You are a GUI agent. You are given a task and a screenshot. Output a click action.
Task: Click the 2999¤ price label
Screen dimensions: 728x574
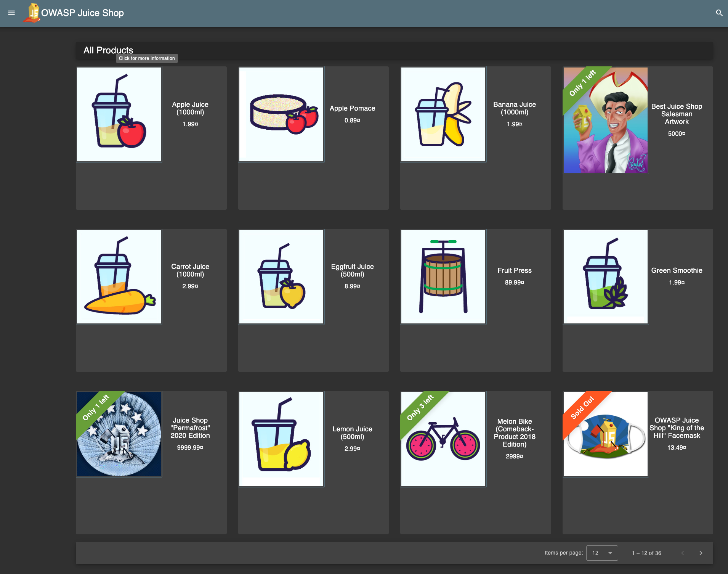pos(515,456)
